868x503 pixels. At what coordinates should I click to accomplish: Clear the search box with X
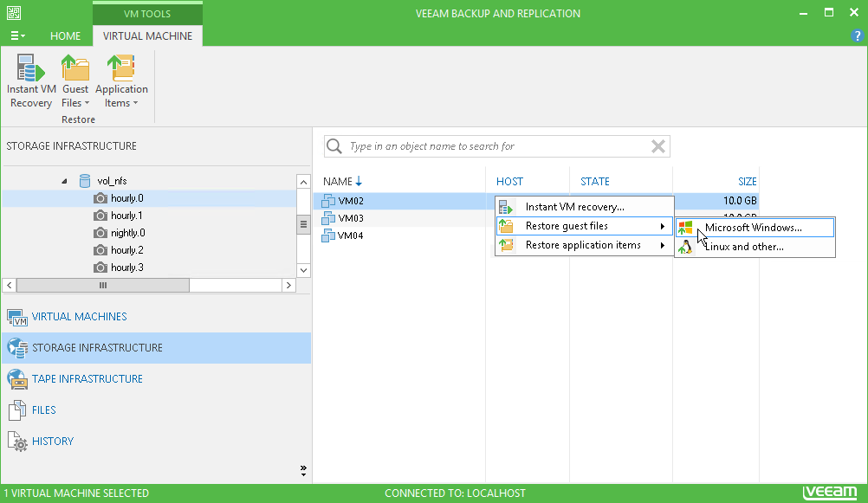click(658, 146)
